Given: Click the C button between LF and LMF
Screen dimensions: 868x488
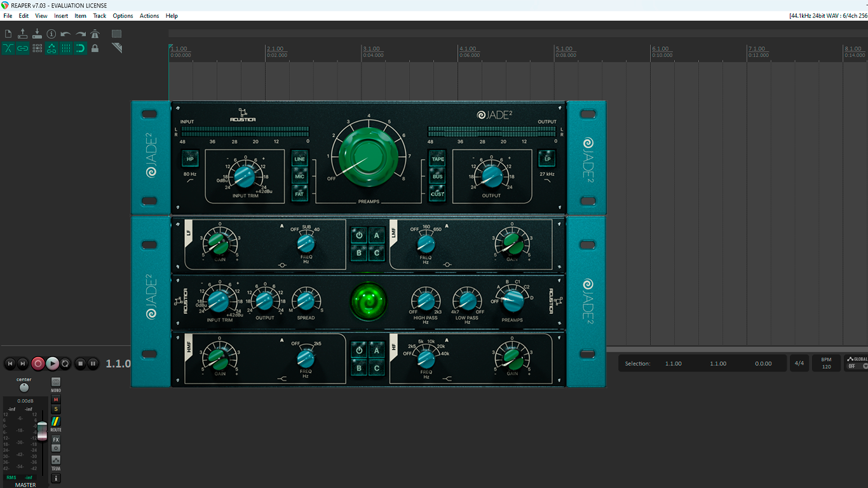Looking at the screenshot, I should [377, 252].
